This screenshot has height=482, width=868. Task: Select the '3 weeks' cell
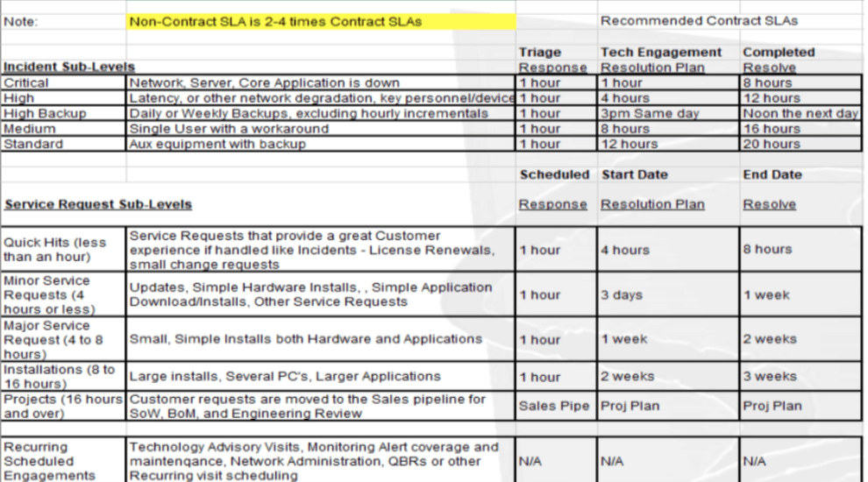coord(800,376)
